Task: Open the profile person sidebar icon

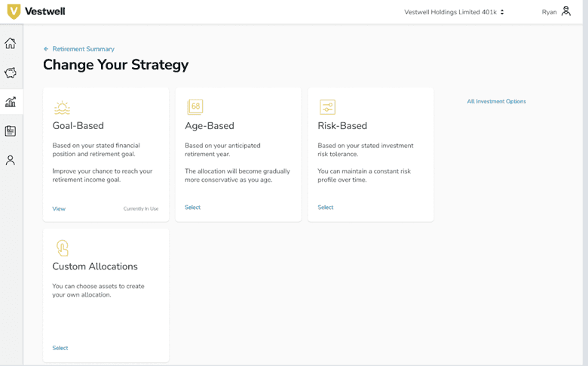Action: (11, 160)
